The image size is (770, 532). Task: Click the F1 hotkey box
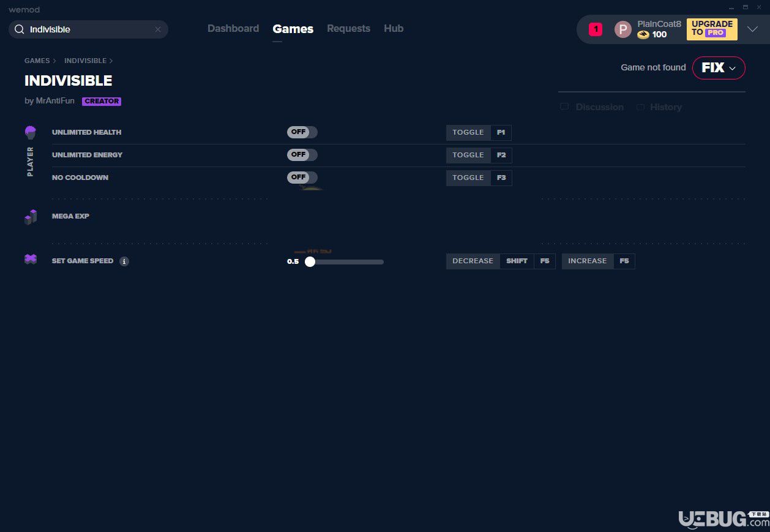click(x=501, y=132)
